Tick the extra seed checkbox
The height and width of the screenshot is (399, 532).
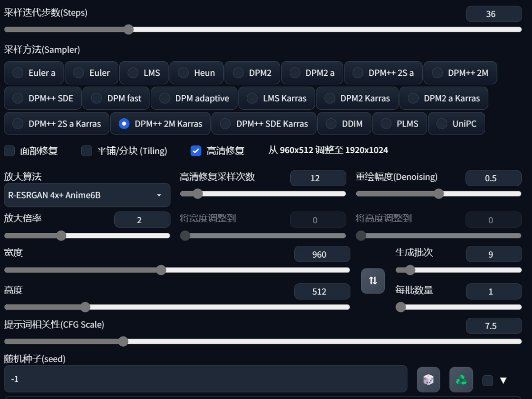[488, 380]
